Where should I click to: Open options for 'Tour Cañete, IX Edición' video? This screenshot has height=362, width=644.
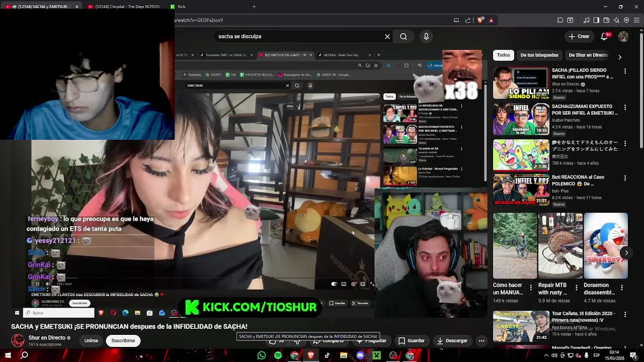pos(625,314)
